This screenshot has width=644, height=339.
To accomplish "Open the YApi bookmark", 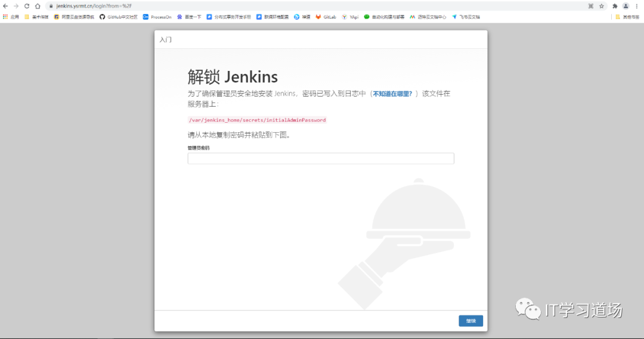I will [x=350, y=17].
